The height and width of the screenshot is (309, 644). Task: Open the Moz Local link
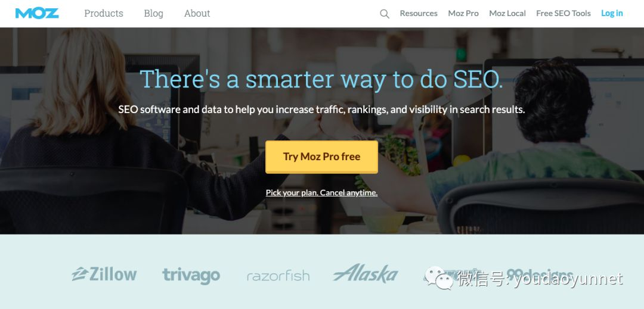point(507,14)
